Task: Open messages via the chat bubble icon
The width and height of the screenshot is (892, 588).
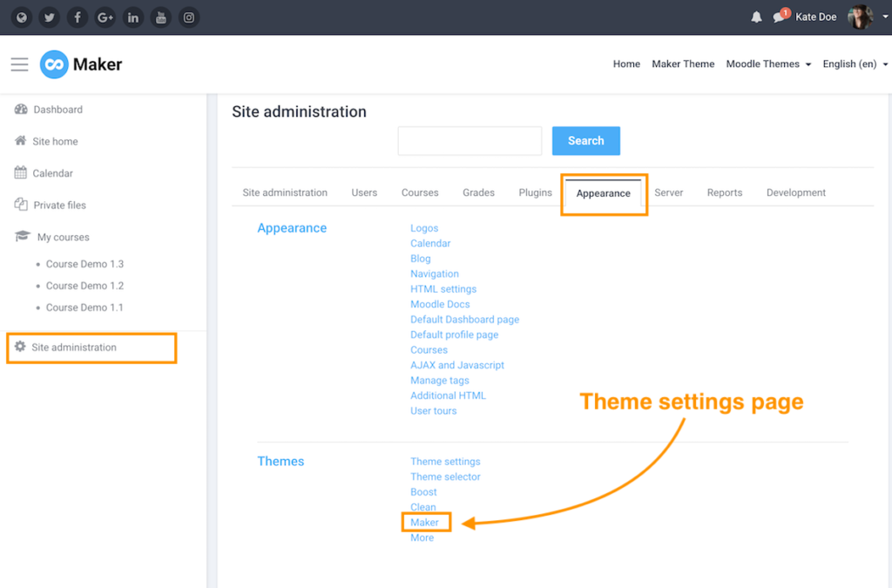Action: [x=780, y=17]
